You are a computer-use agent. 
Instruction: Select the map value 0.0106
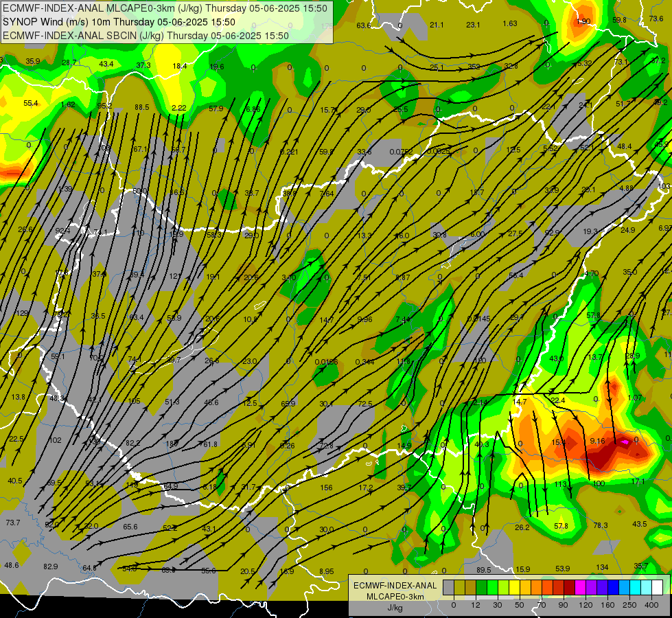(x=326, y=362)
